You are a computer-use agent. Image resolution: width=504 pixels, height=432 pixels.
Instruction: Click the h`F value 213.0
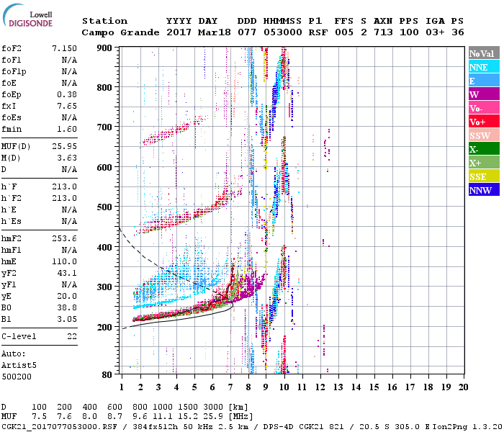click(x=64, y=186)
